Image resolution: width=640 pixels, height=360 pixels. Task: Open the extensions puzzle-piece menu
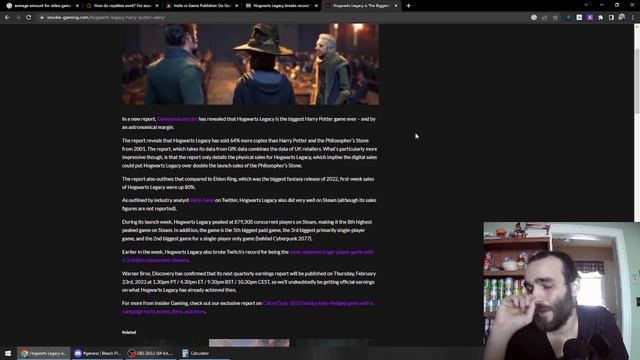click(600, 18)
